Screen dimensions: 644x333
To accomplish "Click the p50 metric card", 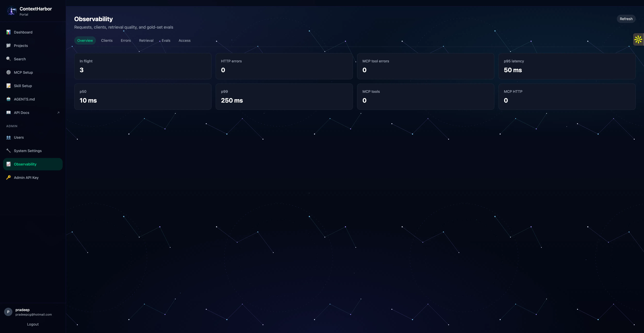I will [143, 97].
